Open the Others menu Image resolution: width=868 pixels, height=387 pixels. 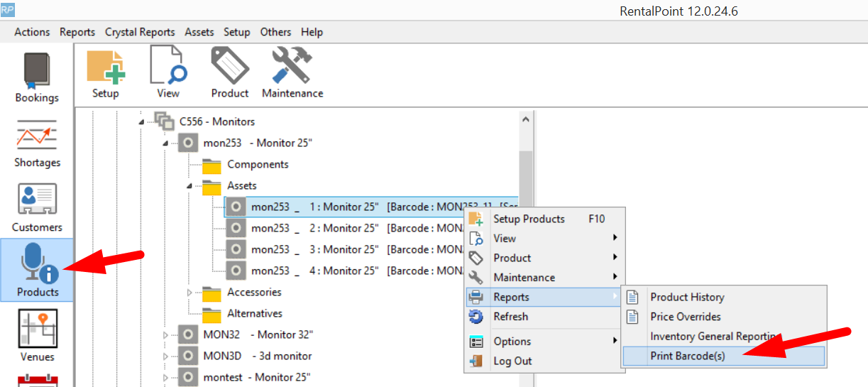point(275,32)
